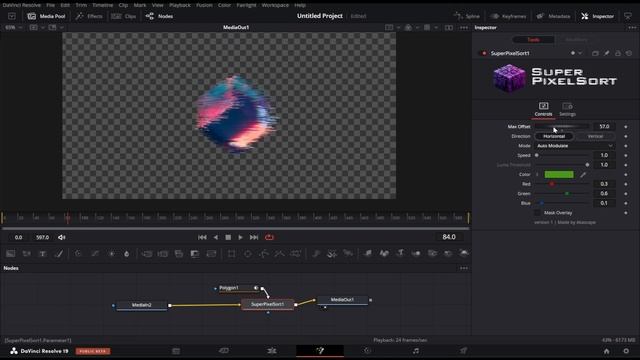Screen dimensions: 640x360
Task: Open the Mode dropdown showing Auto Modulate
Action: [x=575, y=146]
